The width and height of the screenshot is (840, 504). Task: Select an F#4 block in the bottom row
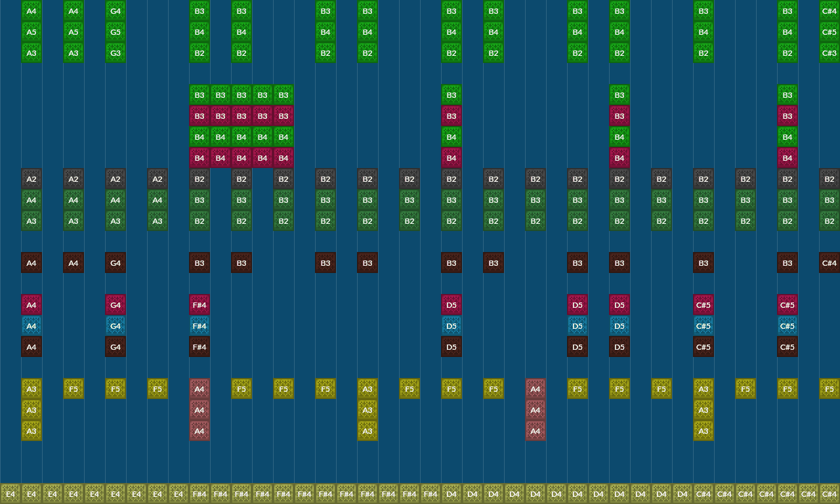point(199,493)
